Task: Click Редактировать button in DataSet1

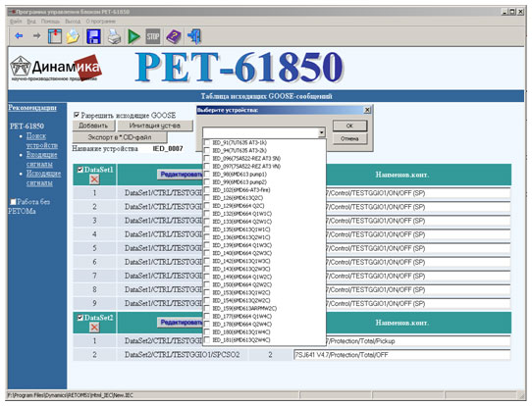Action: coord(181,175)
